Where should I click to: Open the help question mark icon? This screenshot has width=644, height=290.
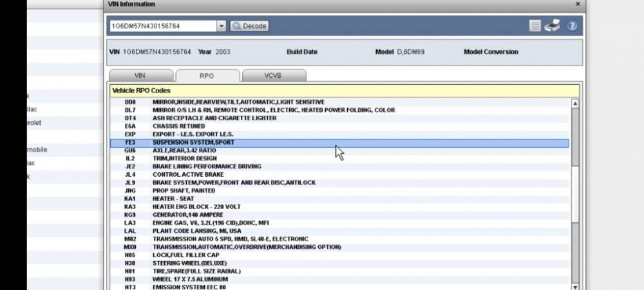[571, 26]
